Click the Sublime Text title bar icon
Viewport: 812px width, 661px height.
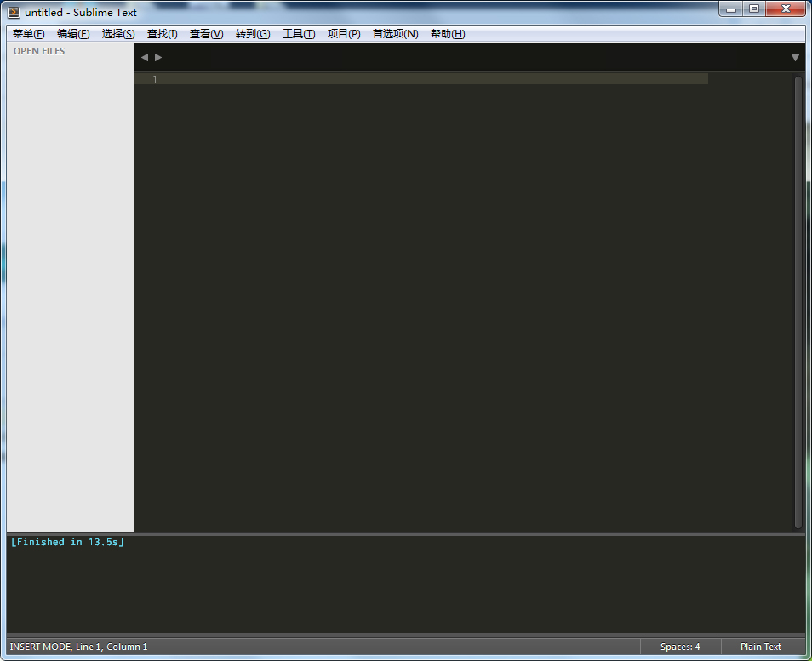(14, 12)
